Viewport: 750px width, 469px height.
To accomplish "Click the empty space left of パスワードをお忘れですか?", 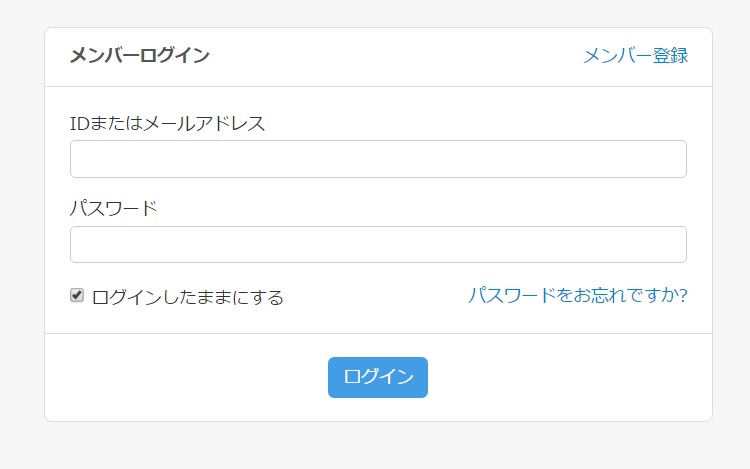I will coord(375,297).
